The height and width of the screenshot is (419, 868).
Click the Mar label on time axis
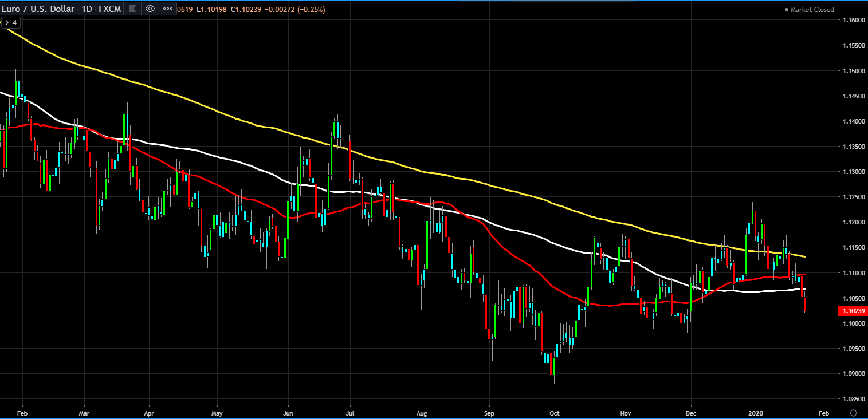(x=84, y=412)
